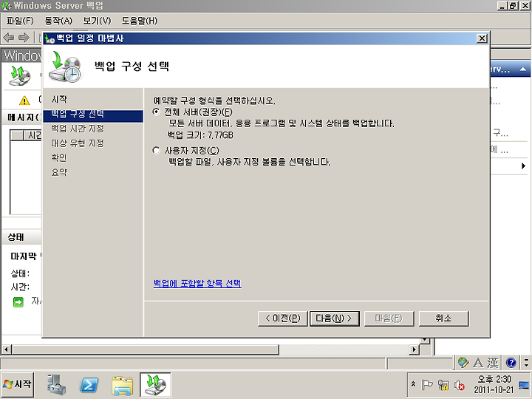Open PowerShell from taskbar

point(89,386)
